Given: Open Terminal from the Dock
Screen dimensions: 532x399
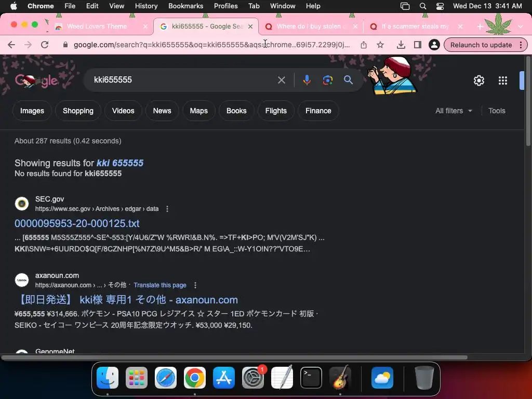Looking at the screenshot, I should point(311,378).
